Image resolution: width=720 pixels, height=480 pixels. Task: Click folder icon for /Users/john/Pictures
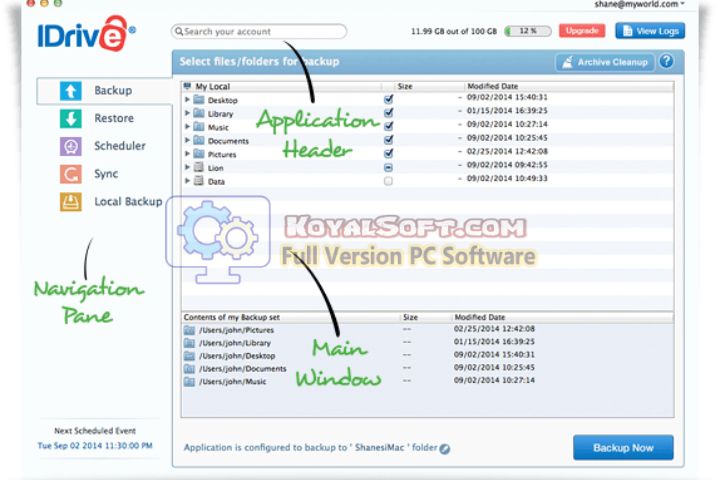tap(189, 330)
